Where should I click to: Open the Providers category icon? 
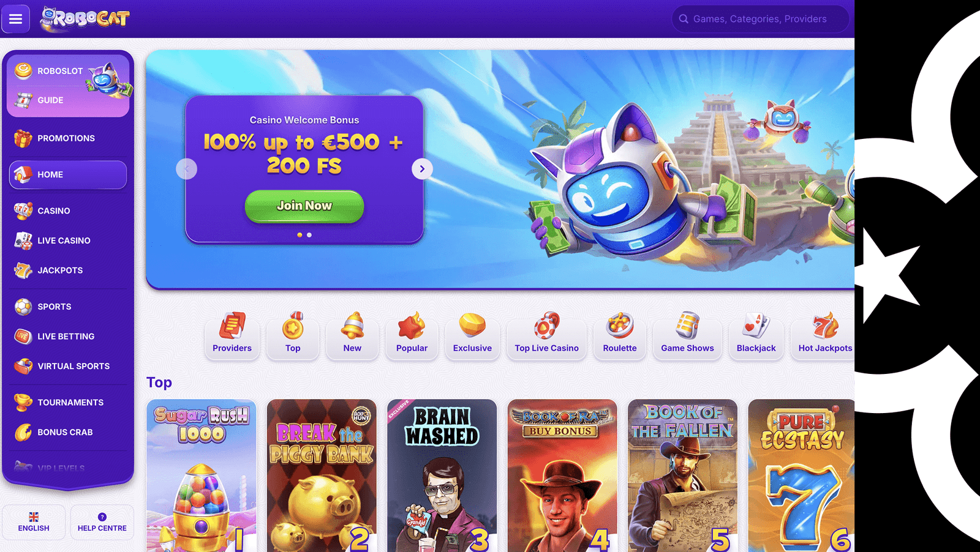[232, 326]
